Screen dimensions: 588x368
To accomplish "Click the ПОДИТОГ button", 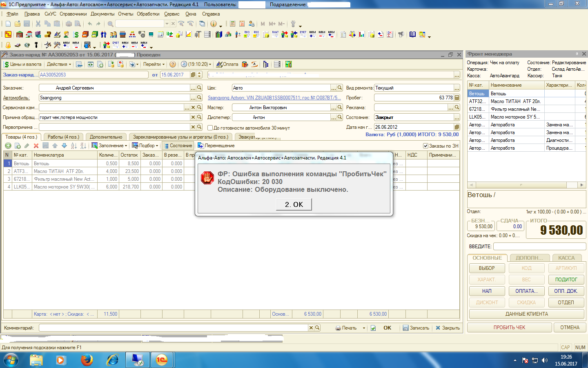I will point(566,280).
